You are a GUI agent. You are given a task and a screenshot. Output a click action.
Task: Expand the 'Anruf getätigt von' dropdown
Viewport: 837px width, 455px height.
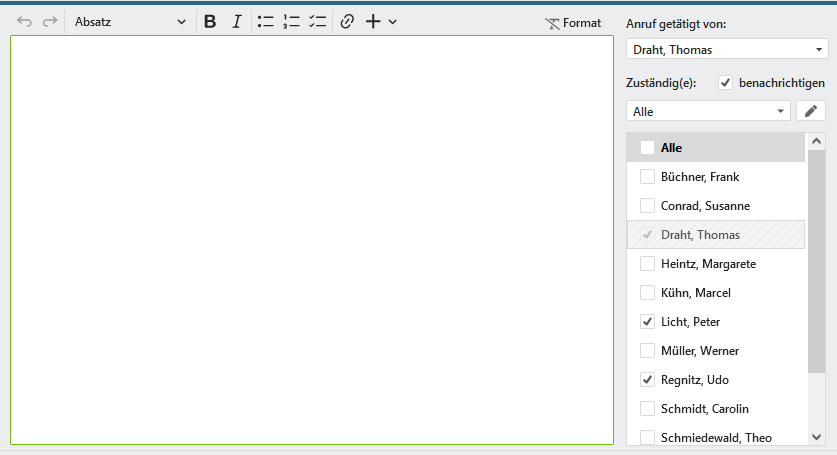726,49
